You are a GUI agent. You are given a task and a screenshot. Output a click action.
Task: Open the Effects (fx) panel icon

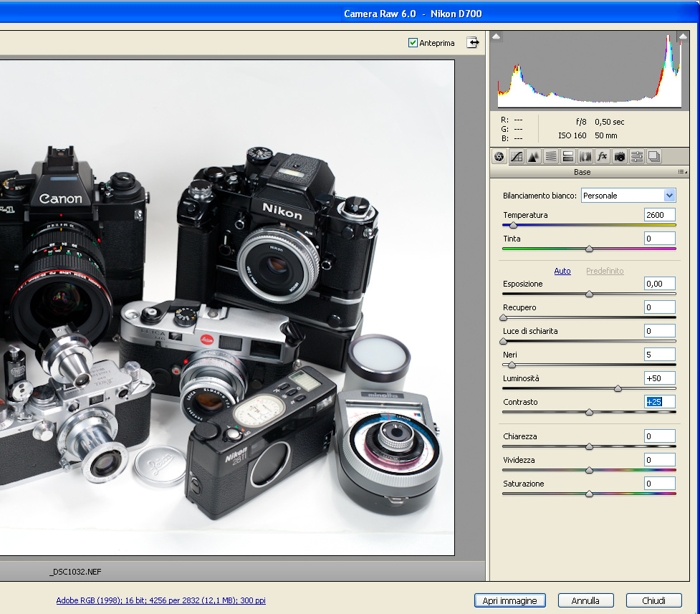click(603, 157)
